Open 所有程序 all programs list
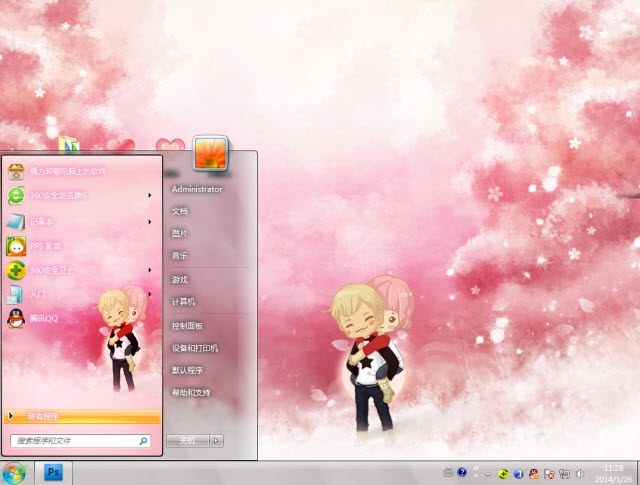 [82, 416]
